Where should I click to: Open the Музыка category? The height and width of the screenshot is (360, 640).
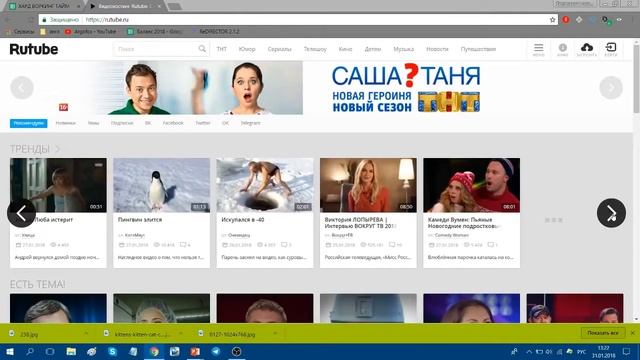(404, 49)
